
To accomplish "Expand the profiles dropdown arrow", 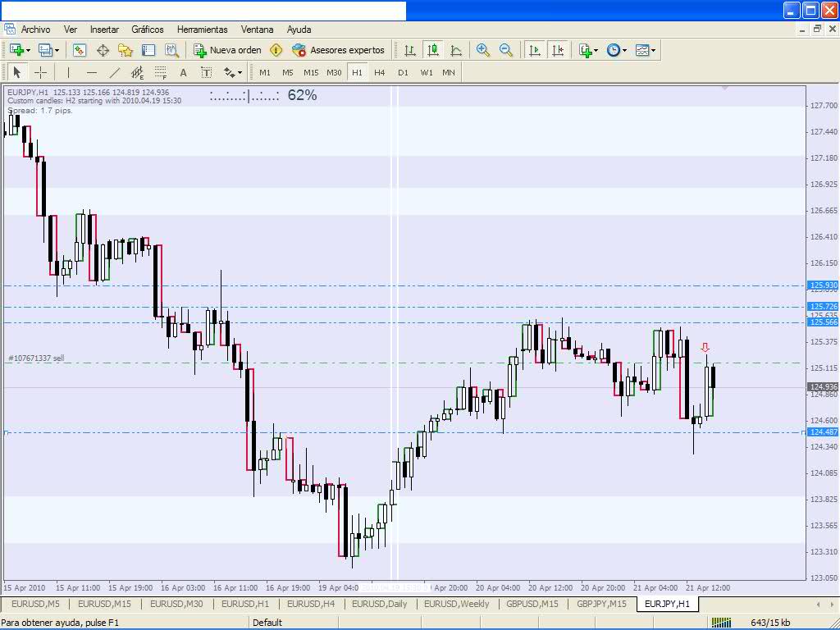I will (57, 50).
